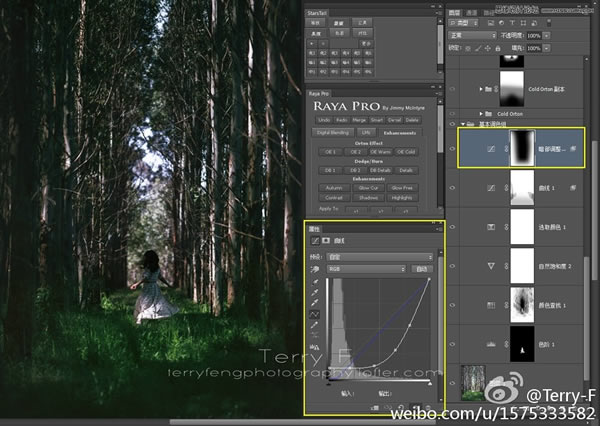The width and height of the screenshot is (600, 426).
Task: Toggle layer filtering switch on Layers panel
Action: tap(549, 23)
